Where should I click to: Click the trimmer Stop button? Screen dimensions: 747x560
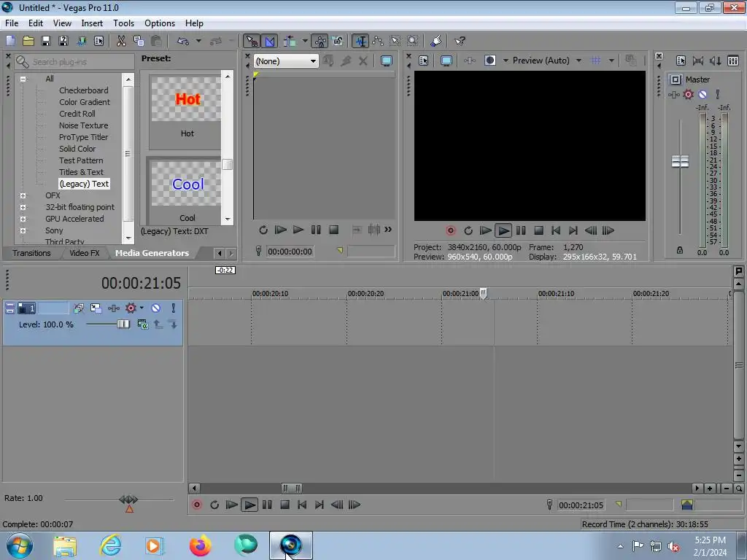tap(333, 230)
